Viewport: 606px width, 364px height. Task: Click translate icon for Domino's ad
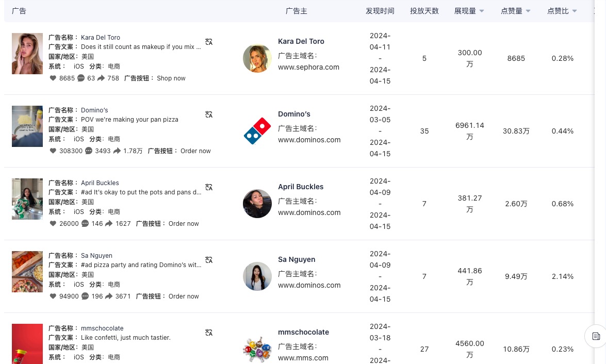(209, 114)
